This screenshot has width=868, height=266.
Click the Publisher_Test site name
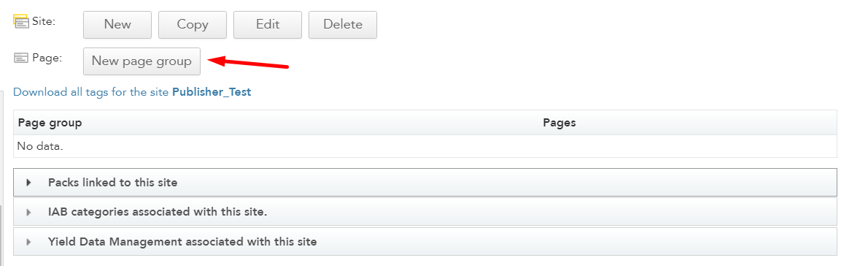[x=212, y=92]
